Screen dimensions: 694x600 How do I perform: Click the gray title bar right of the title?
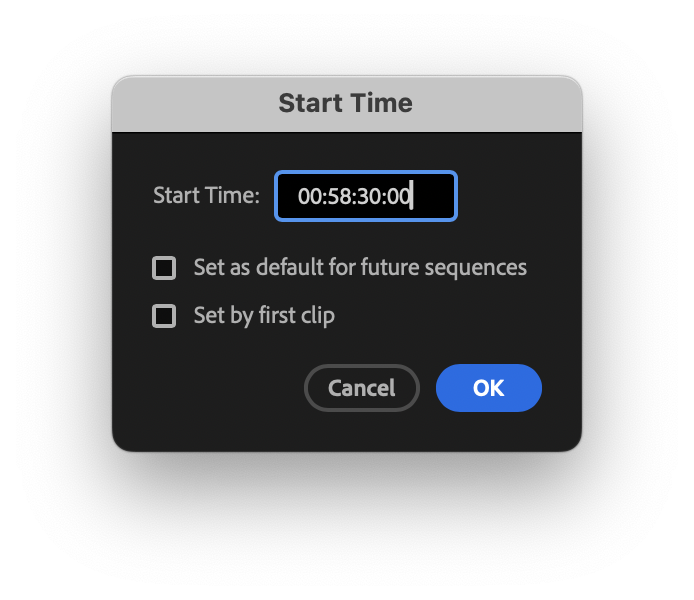click(x=500, y=103)
